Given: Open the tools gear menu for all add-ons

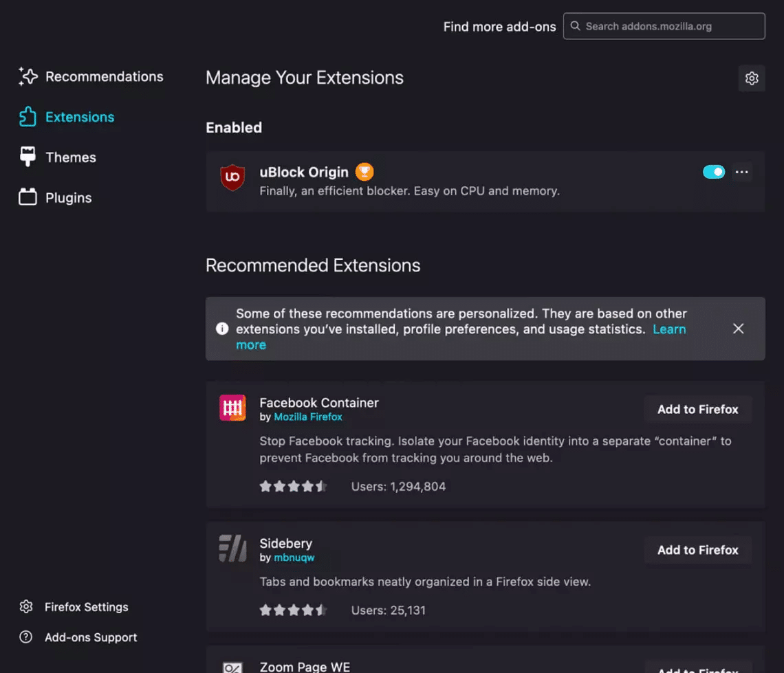Looking at the screenshot, I should pos(752,78).
